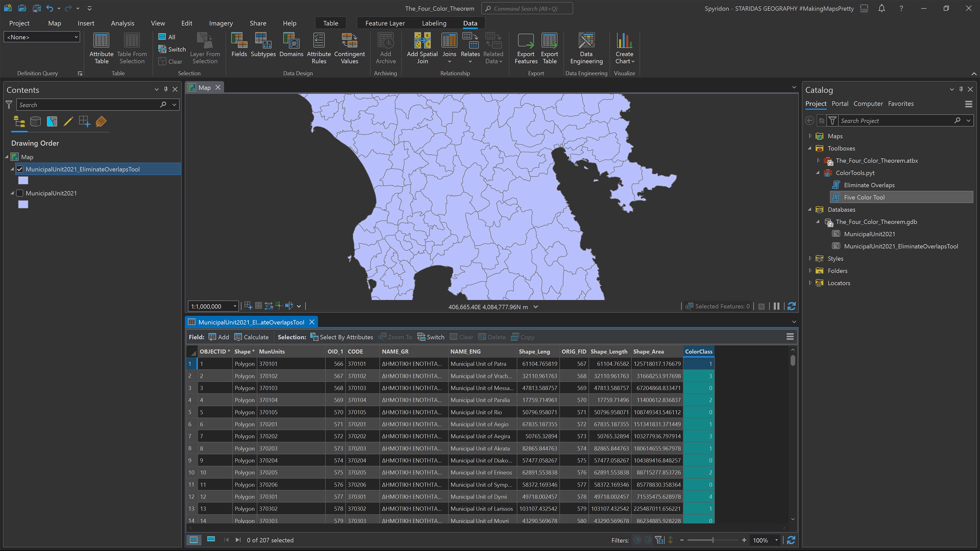Switch to the Feature Layer ribbon tab
Screen dimensions: 980x551
point(385,23)
